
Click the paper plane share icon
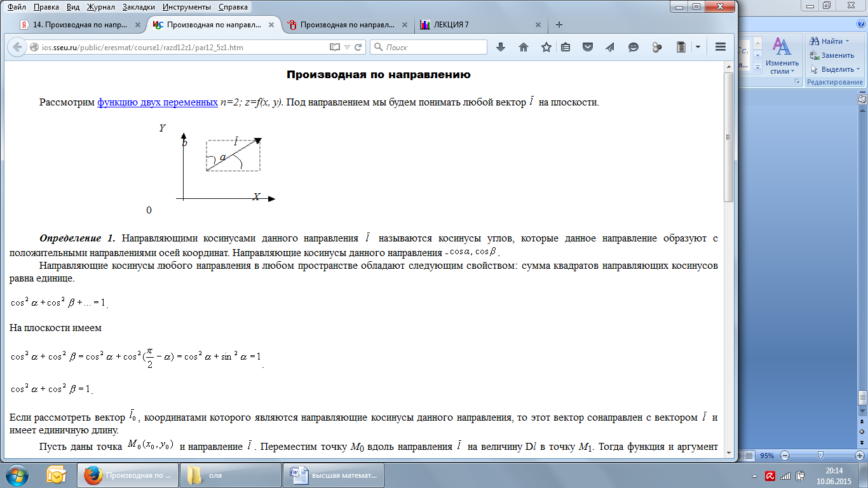610,47
